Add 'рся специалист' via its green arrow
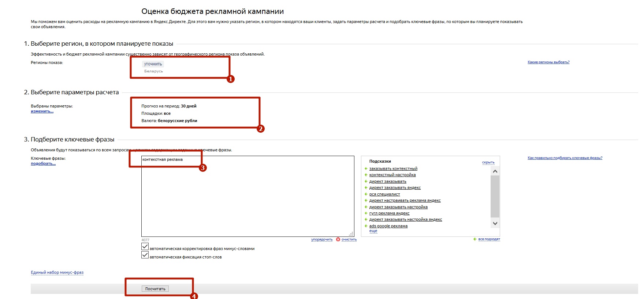This screenshot has width=644, height=299. pos(366,194)
